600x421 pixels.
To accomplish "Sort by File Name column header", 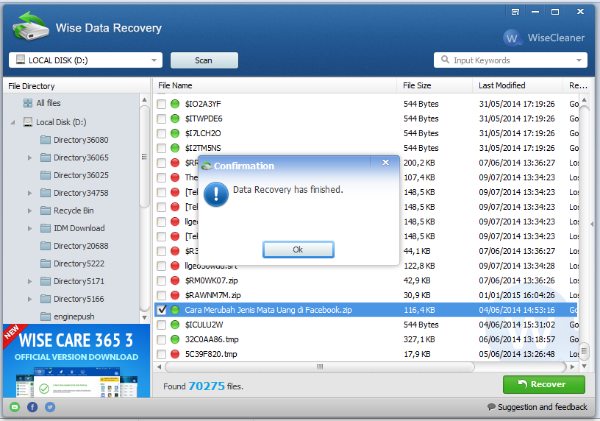I will coord(275,85).
